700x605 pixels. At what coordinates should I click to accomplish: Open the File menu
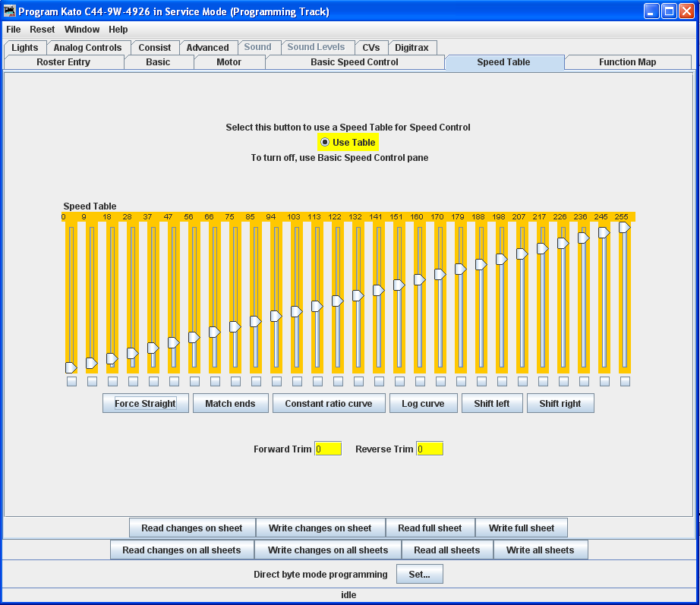14,30
